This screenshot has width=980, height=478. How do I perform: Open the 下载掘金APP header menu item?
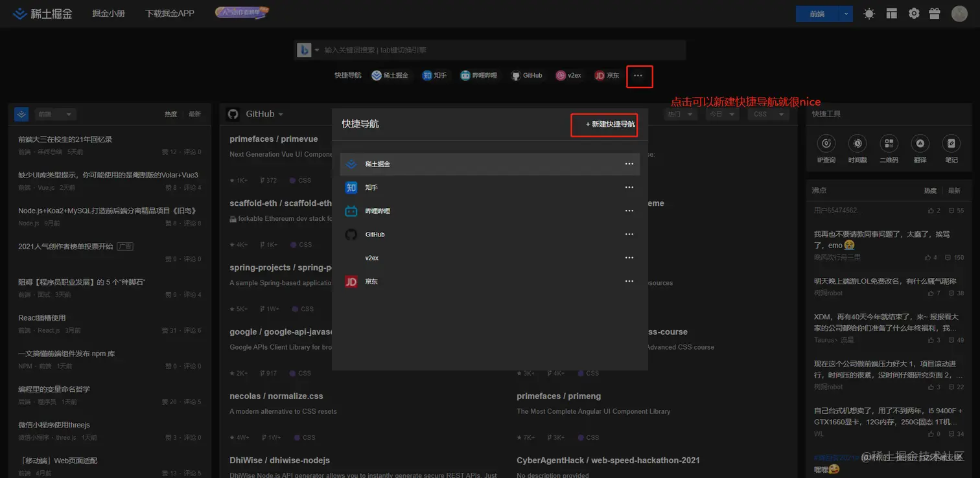coord(170,14)
